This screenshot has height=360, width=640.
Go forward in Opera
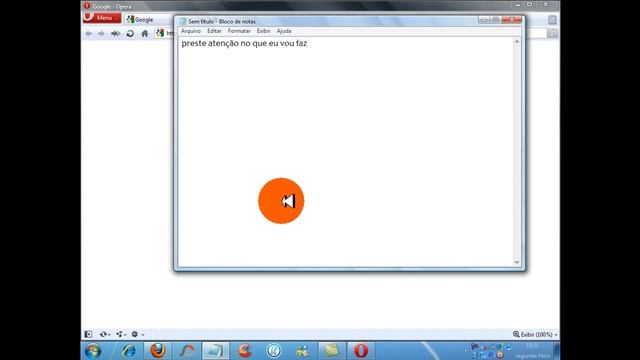[101, 33]
